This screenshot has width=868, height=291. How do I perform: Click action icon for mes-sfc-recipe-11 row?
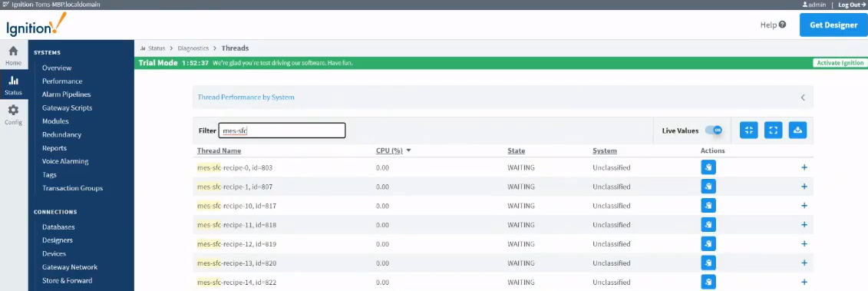[708, 225]
